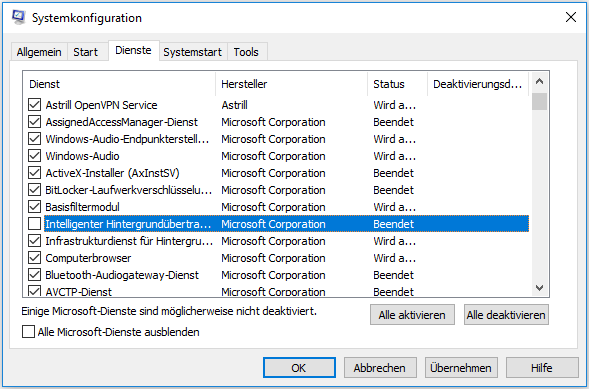The width and height of the screenshot is (589, 389).
Task: Click the Deaktivierungsd... column header
Action: [478, 84]
